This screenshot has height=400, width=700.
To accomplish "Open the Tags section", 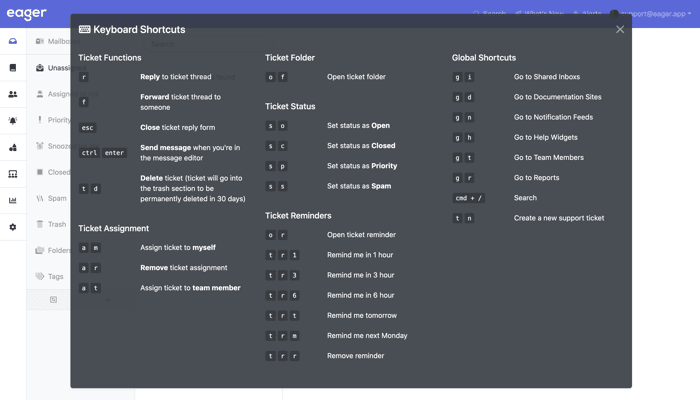I will pyautogui.click(x=50, y=276).
